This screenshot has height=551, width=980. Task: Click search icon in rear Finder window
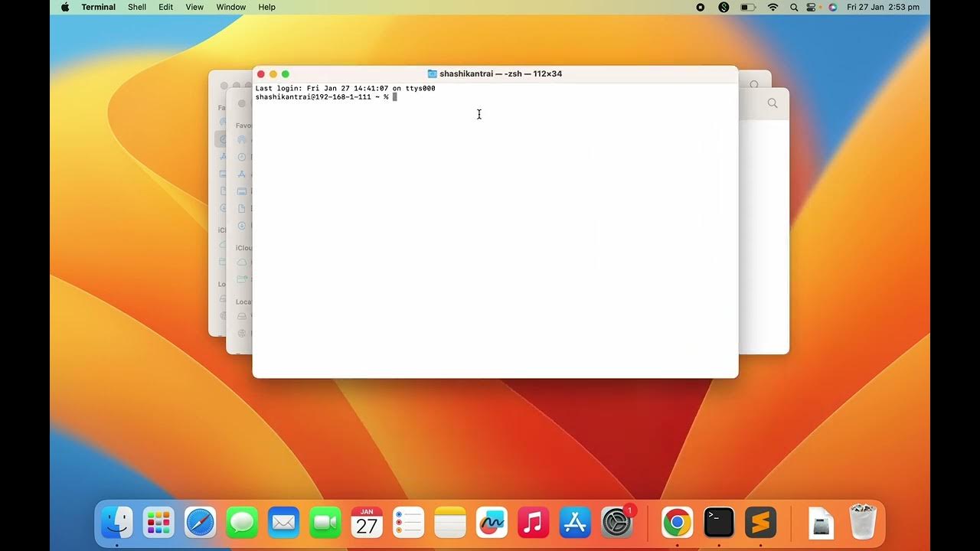click(x=755, y=84)
